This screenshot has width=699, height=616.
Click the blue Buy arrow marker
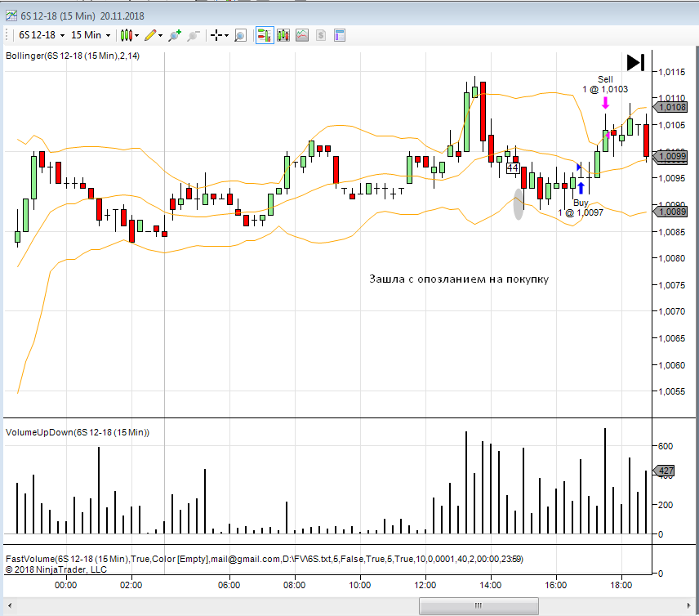tap(581, 188)
